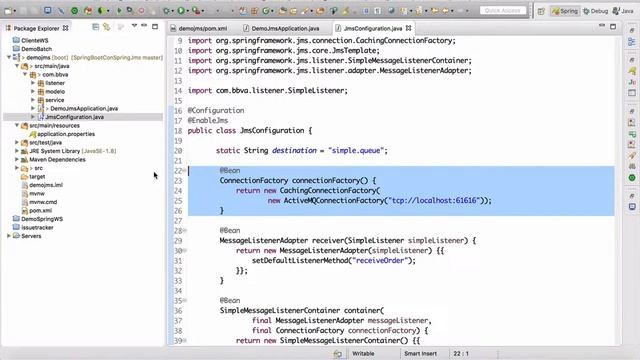Click the blue monitor icon in the toolbar
This screenshot has width=640, height=360.
point(48,11)
